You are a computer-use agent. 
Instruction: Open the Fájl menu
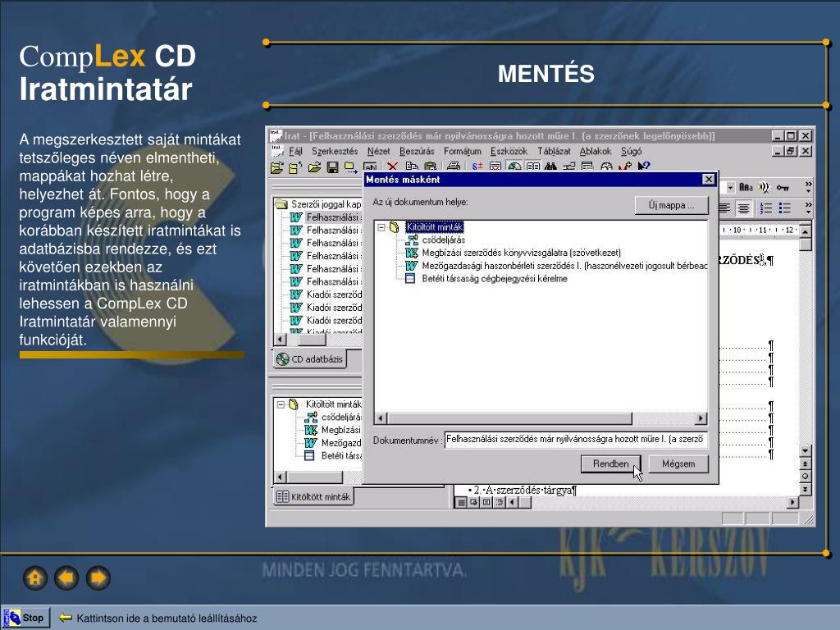(295, 151)
